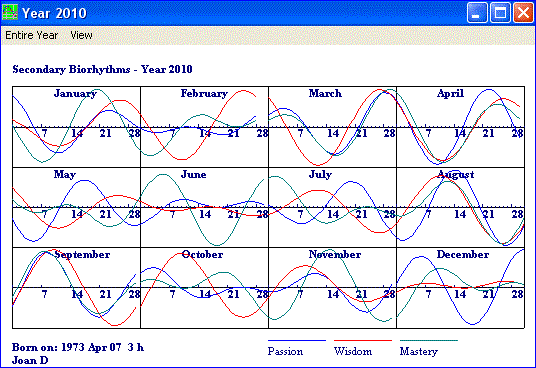Click the Secondary Biorhythms title text
The width and height of the screenshot is (536, 368).
[102, 69]
